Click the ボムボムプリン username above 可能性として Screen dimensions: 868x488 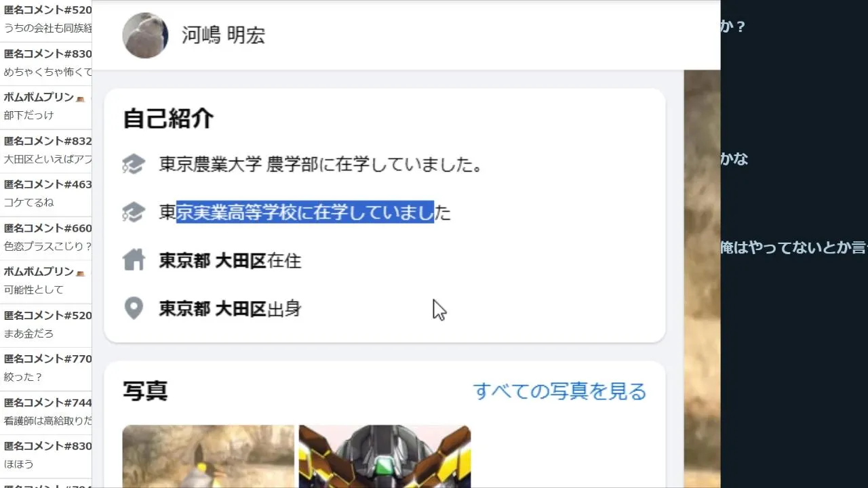point(39,271)
